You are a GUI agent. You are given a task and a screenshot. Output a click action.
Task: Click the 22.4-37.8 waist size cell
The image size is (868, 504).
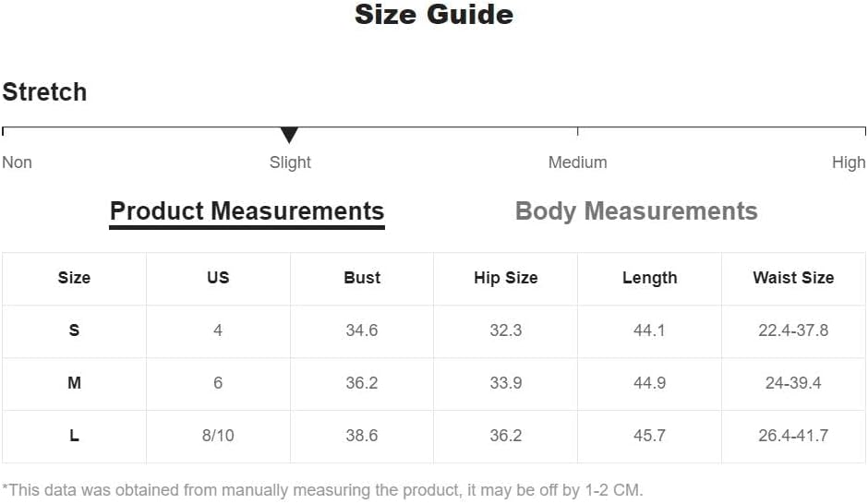coord(793,330)
